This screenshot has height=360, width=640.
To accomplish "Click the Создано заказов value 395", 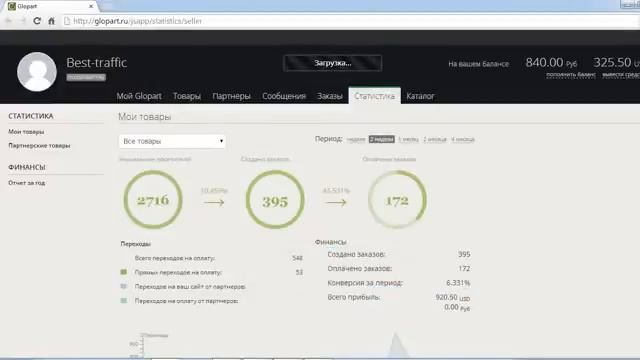I will tap(464, 254).
